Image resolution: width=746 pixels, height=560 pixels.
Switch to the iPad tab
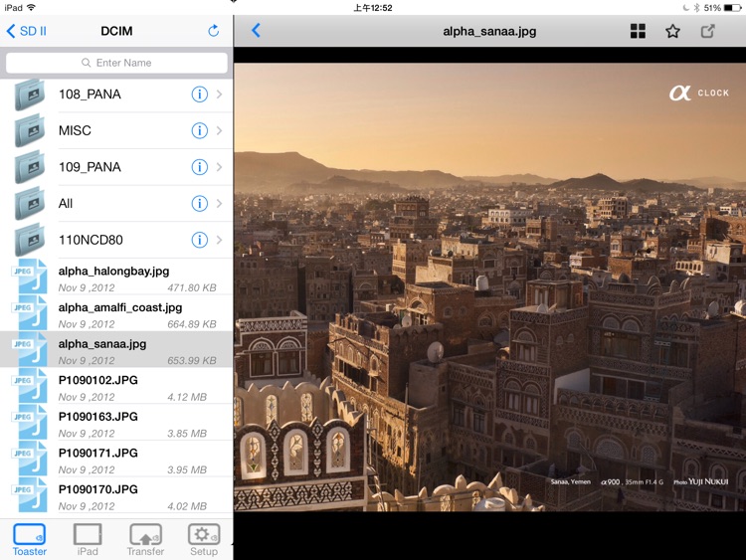point(88,540)
